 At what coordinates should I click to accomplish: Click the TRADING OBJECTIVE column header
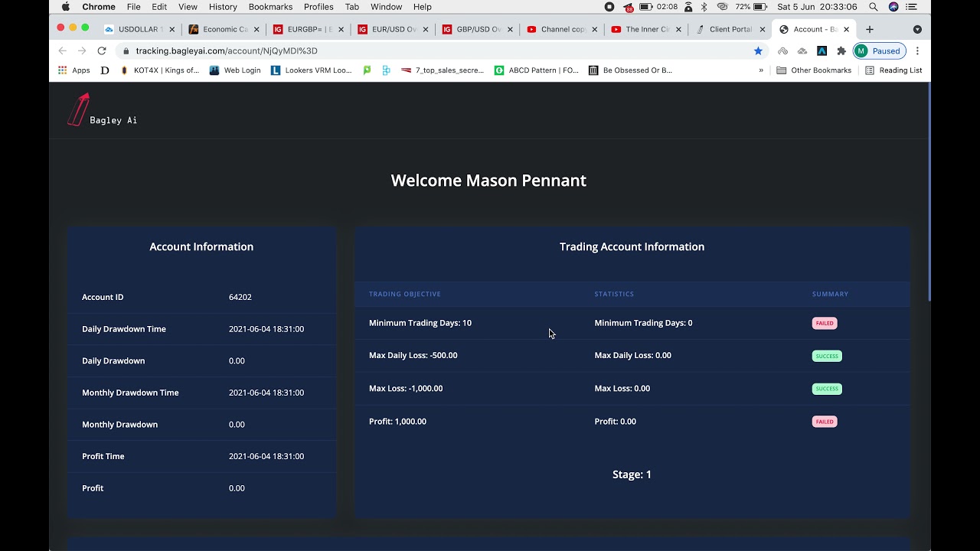point(405,294)
